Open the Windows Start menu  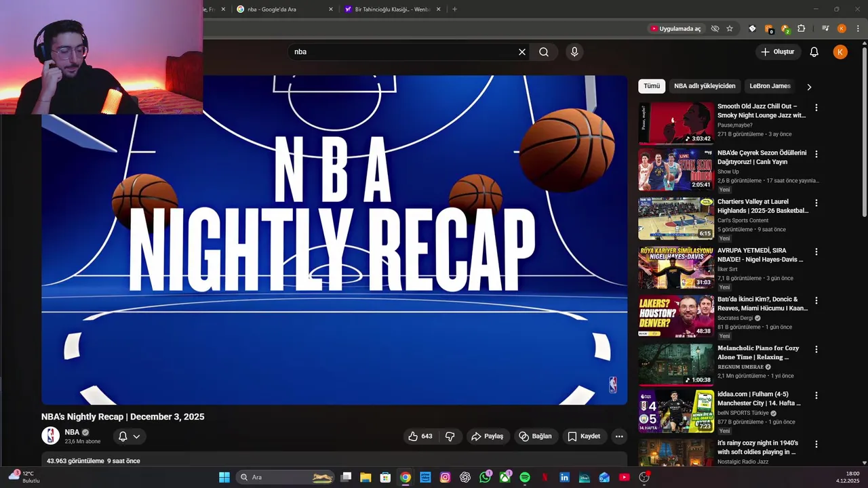coord(224,477)
